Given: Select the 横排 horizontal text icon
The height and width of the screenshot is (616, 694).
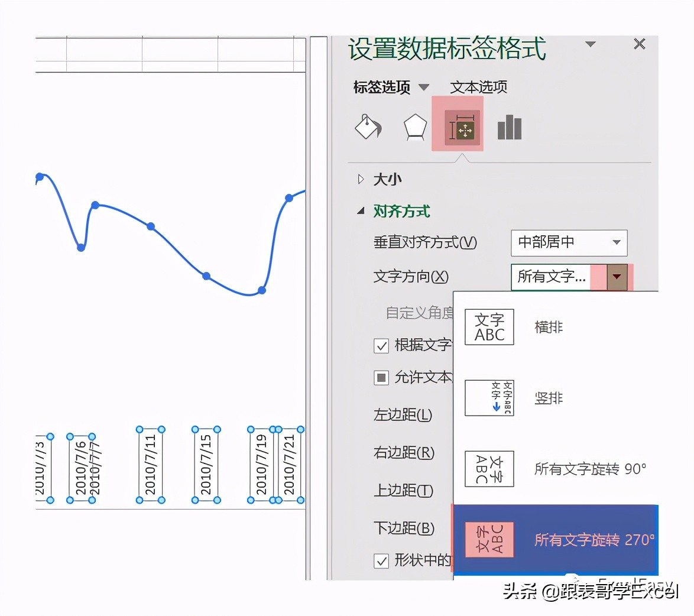Looking at the screenshot, I should pos(489,327).
